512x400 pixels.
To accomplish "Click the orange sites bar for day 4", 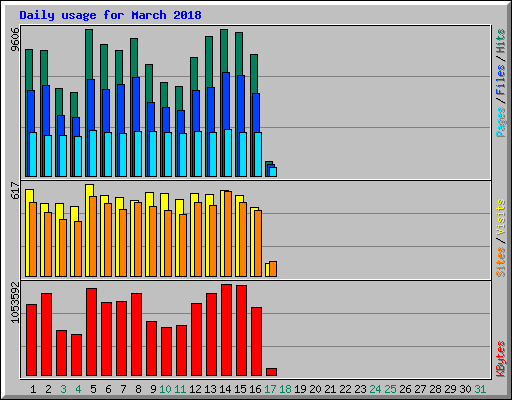I will pyautogui.click(x=78, y=249).
